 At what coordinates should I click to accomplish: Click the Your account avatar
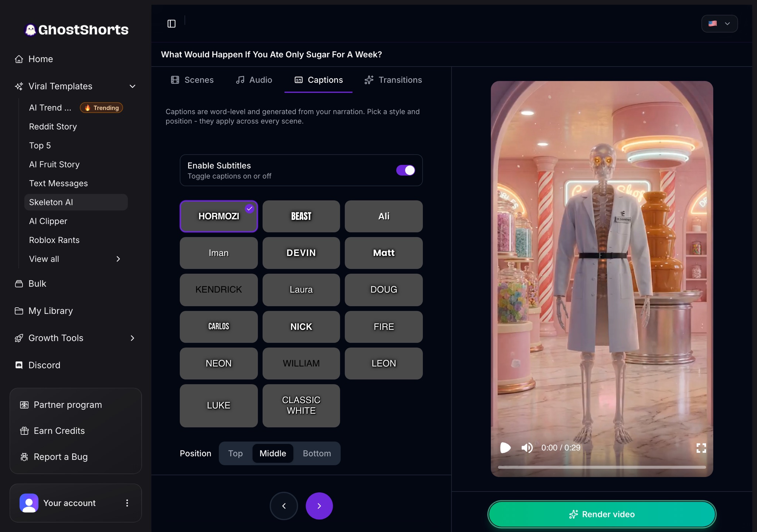[29, 503]
